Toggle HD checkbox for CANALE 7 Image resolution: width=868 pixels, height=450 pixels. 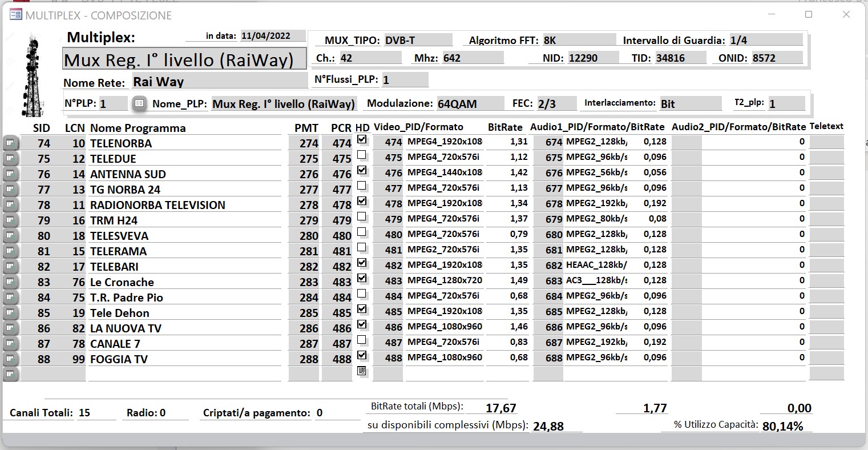pos(362,340)
